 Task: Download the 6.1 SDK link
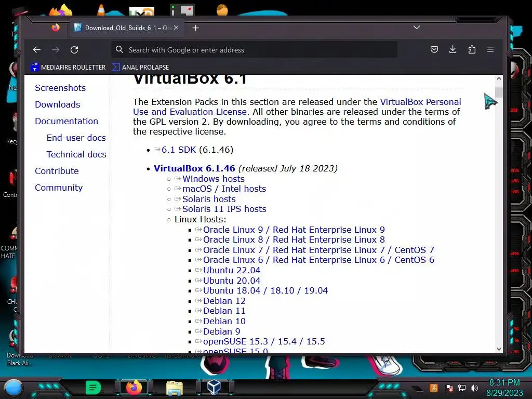click(x=179, y=150)
